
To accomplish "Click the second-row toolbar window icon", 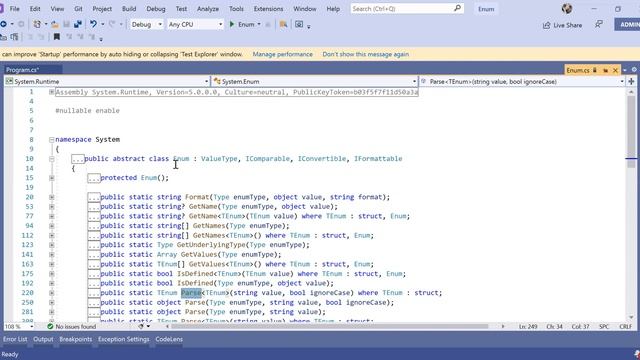I will (14, 37).
